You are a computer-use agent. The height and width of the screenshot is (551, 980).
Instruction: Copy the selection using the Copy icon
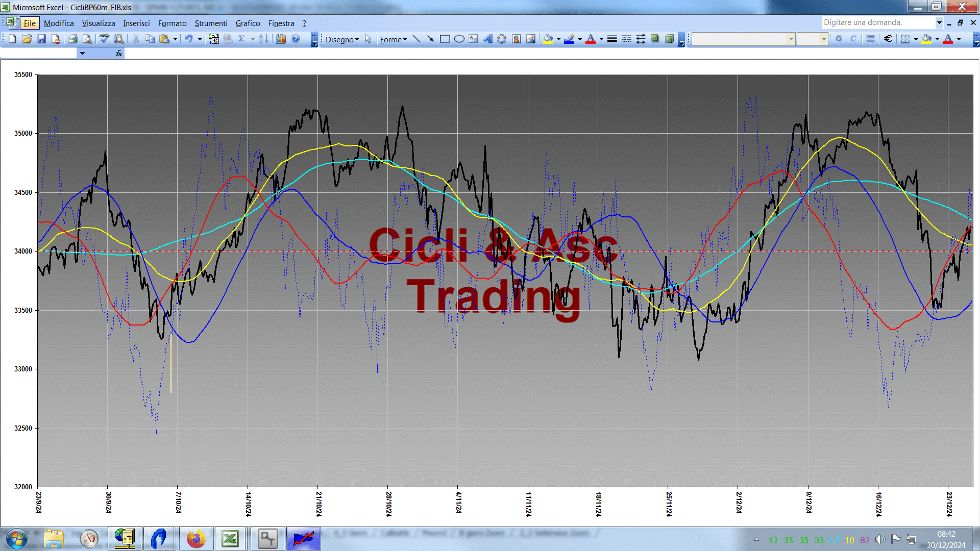point(150,39)
